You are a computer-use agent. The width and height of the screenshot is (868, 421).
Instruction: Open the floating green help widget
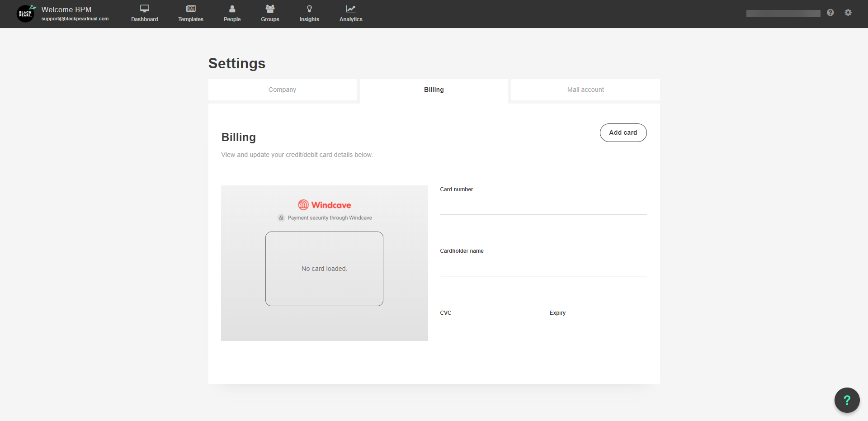pyautogui.click(x=847, y=400)
